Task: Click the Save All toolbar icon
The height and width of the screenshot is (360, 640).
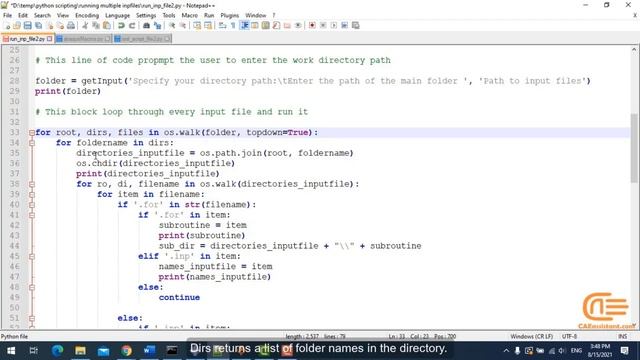Action: coord(38,25)
